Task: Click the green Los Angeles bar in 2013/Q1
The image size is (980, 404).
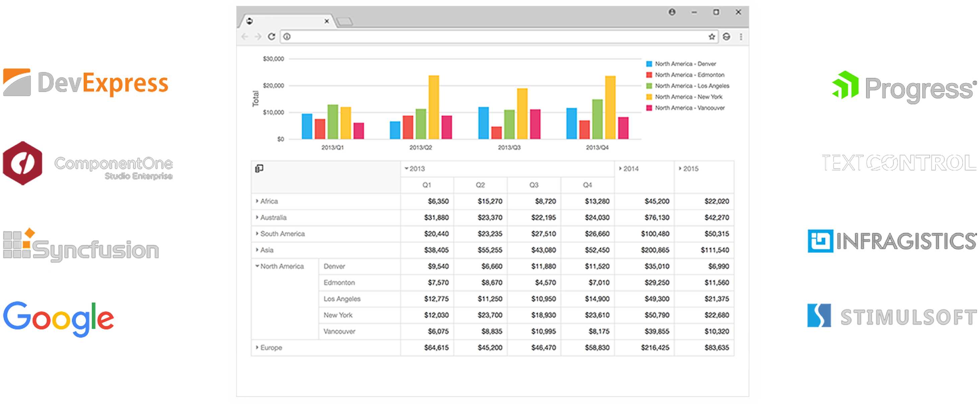Action: 333,122
